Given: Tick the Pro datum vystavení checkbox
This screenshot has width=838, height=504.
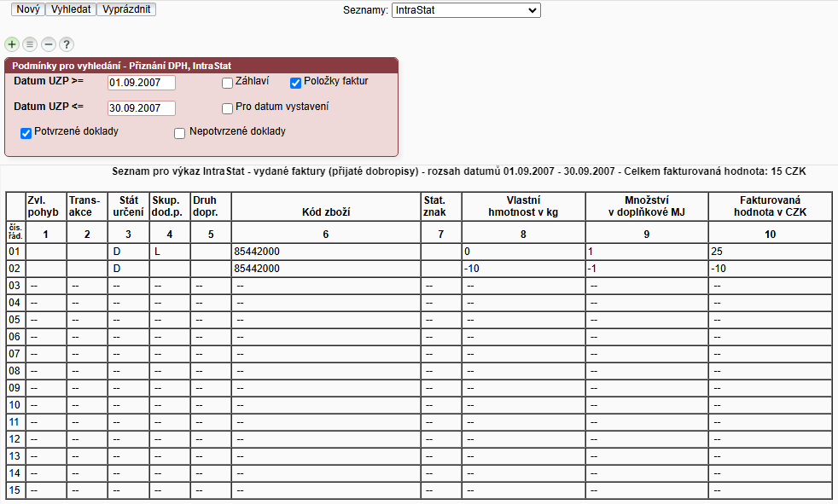Looking at the screenshot, I should 227,108.
